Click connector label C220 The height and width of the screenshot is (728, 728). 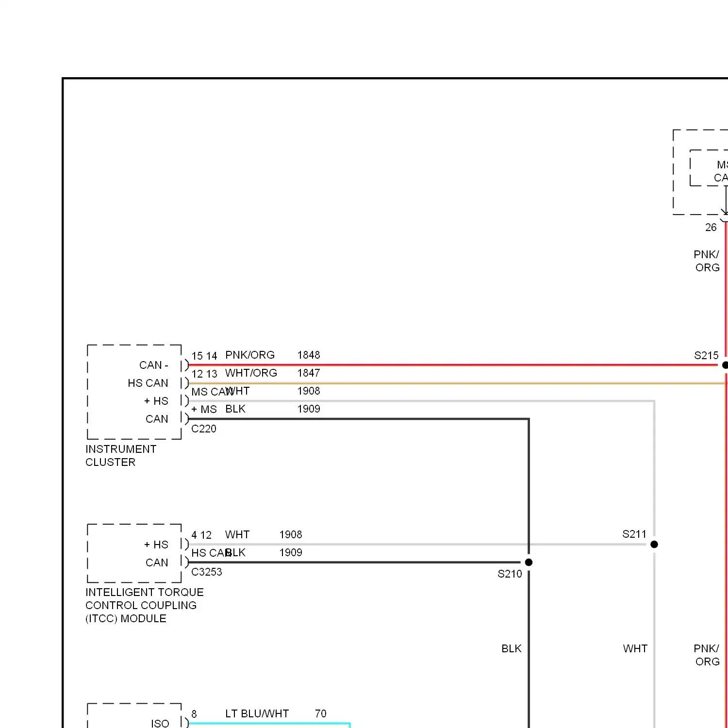204,429
